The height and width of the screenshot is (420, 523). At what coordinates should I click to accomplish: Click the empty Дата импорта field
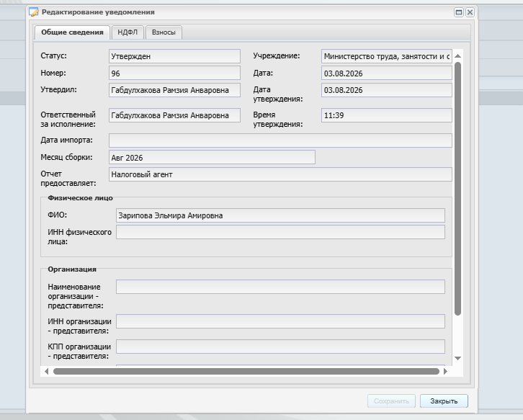(x=280, y=140)
